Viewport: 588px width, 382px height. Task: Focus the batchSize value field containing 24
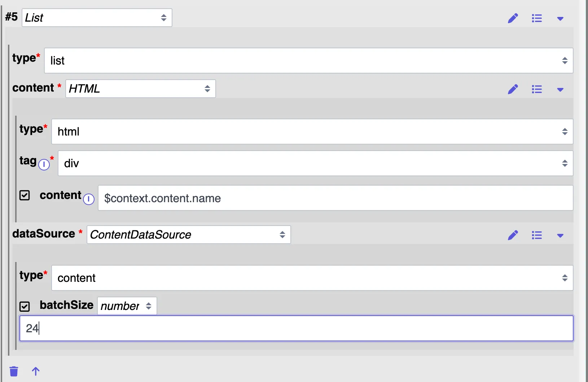(297, 328)
